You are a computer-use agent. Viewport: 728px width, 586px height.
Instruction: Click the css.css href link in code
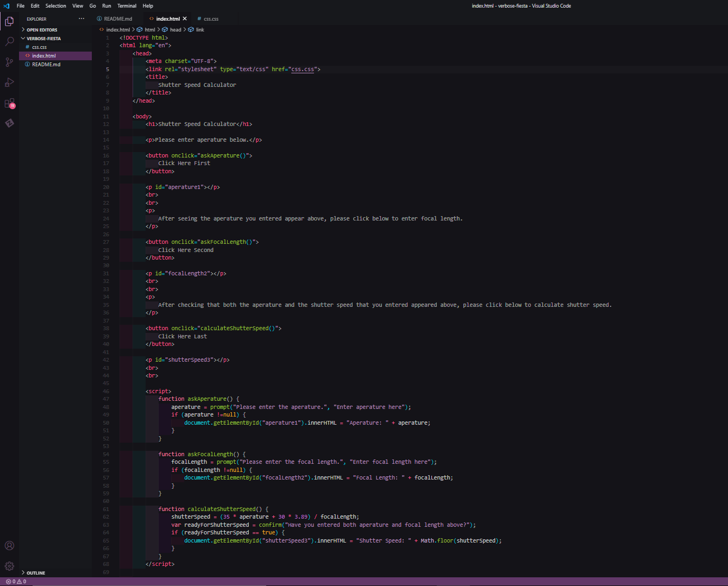[x=303, y=70]
